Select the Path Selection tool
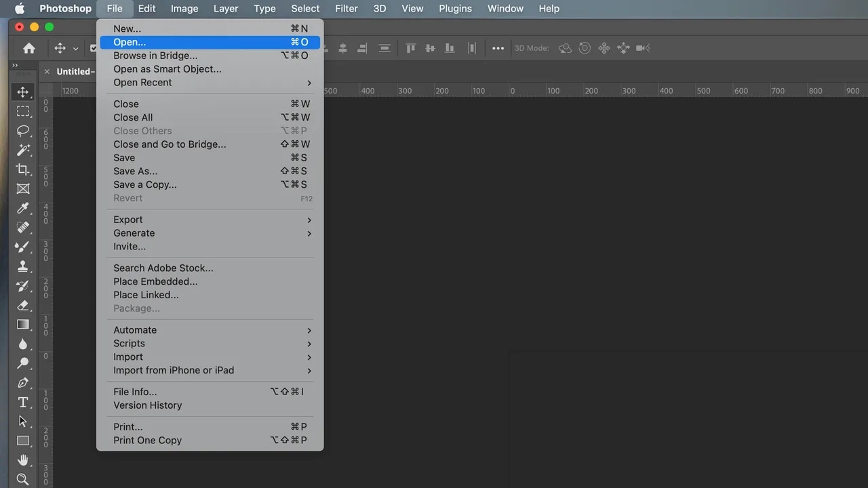 pyautogui.click(x=23, y=421)
